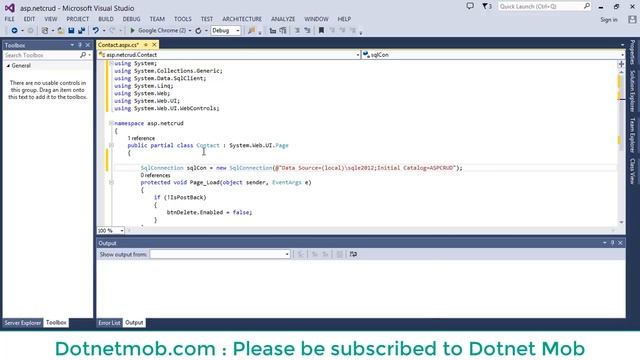Pin the Toolbox panel with Auto Hide icon
The height and width of the screenshot is (360, 640).
[80, 45]
